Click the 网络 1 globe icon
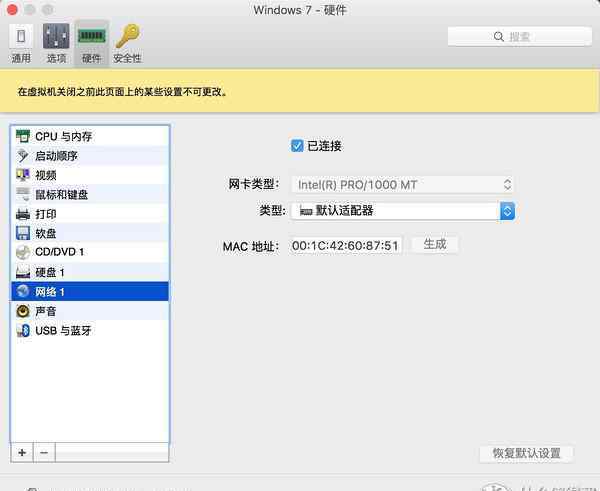Screen dimensions: 600x491 tap(23, 292)
